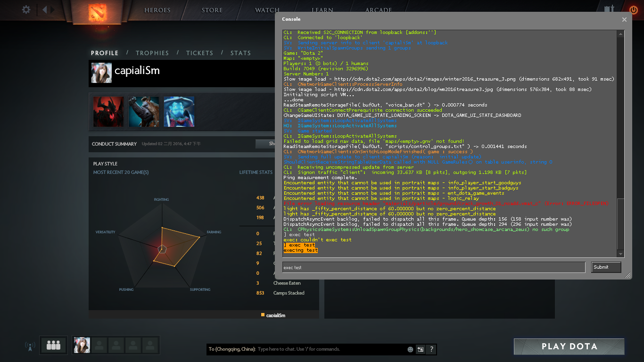
Task: Click the empty party slot next to avatar
Action: tap(99, 346)
